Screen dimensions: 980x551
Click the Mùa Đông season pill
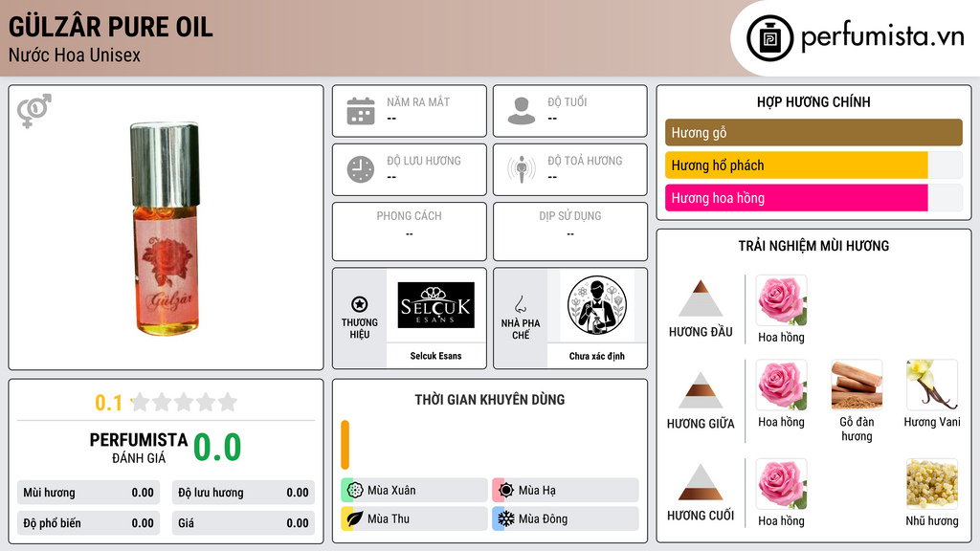click(x=566, y=518)
